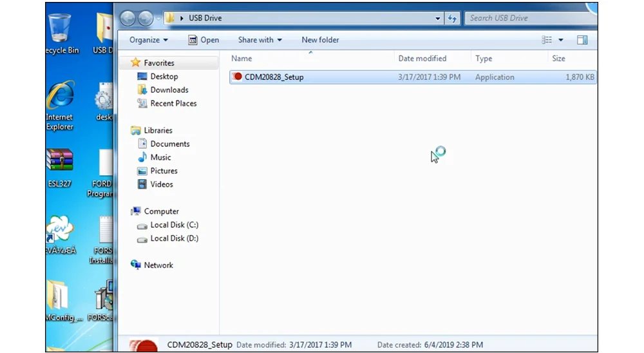Open Recent Places
Image resolution: width=644 pixels, height=353 pixels.
click(173, 104)
